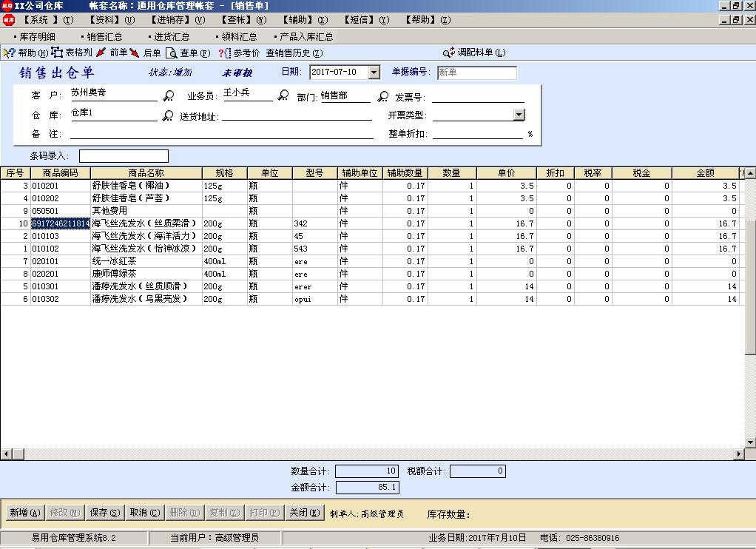Click the lookup icon beside 部门 field
The image size is (756, 549).
click(383, 96)
